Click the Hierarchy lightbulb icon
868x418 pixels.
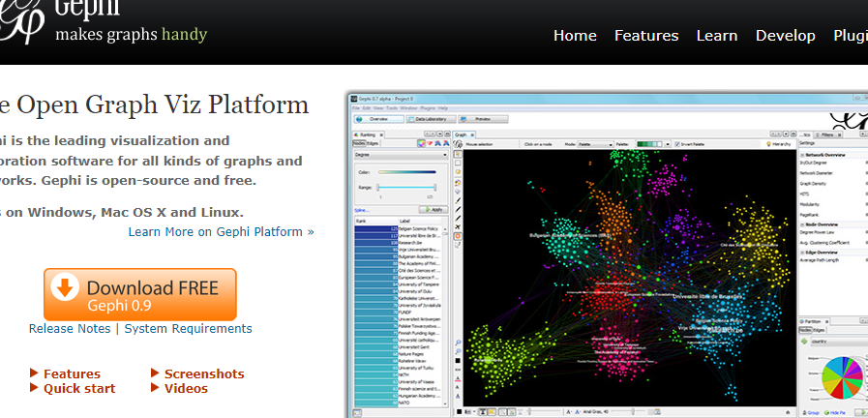(x=767, y=143)
